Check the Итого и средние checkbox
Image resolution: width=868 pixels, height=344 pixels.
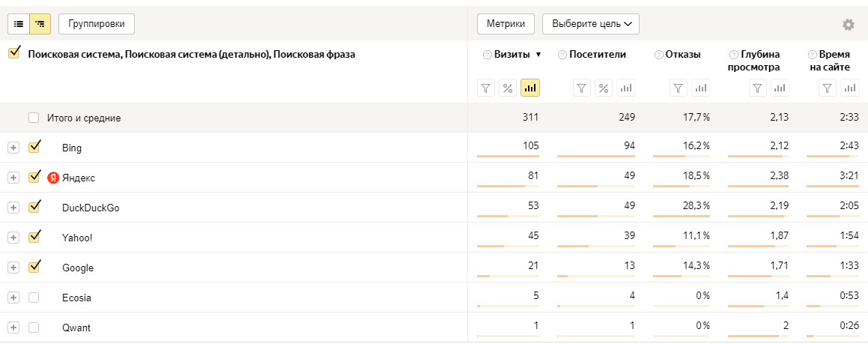pos(34,118)
